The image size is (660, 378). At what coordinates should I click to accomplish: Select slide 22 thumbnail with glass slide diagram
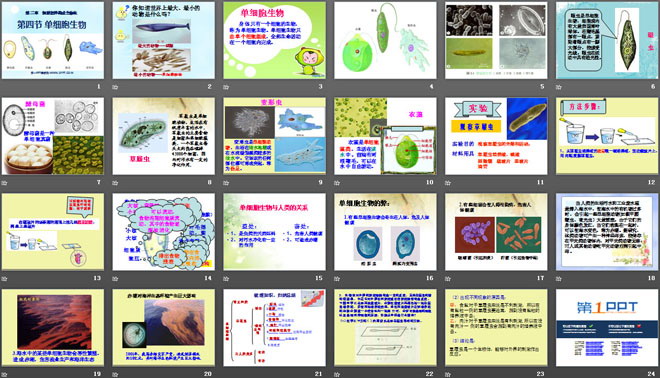(x=386, y=327)
